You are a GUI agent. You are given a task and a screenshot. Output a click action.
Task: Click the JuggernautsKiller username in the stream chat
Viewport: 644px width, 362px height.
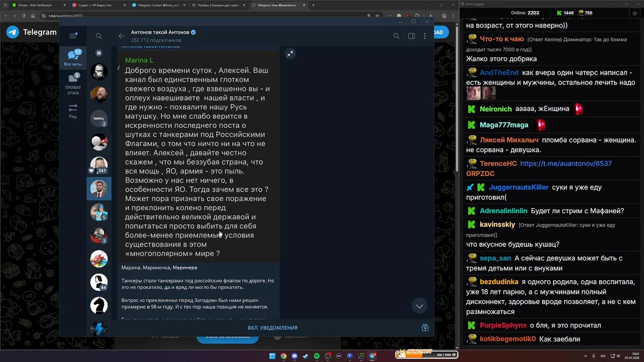[519, 187]
